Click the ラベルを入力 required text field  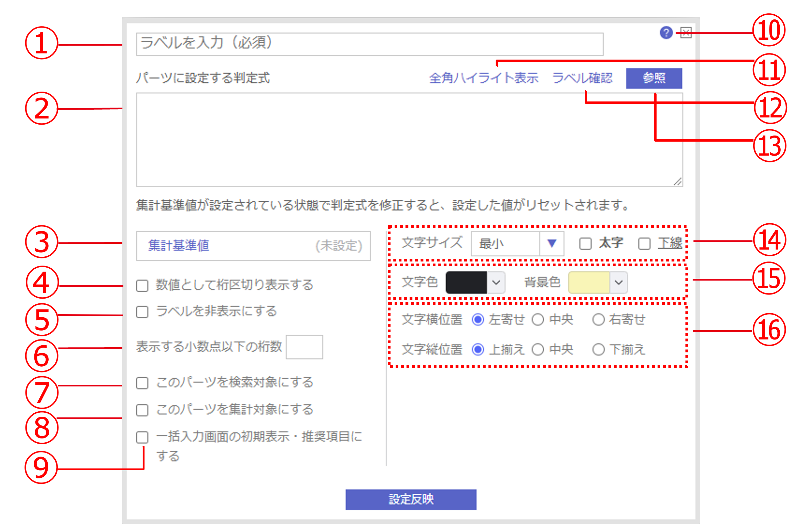pos(369,44)
